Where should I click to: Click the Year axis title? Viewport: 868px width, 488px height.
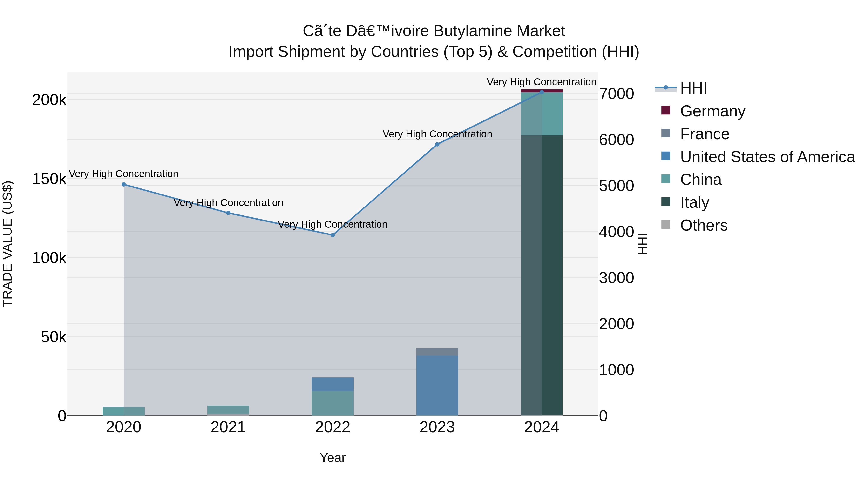click(332, 458)
